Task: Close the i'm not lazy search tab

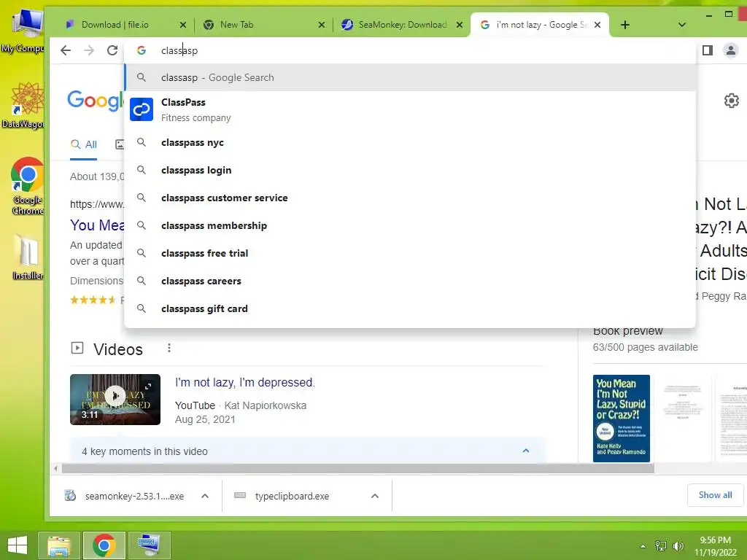Action: pyautogui.click(x=597, y=25)
